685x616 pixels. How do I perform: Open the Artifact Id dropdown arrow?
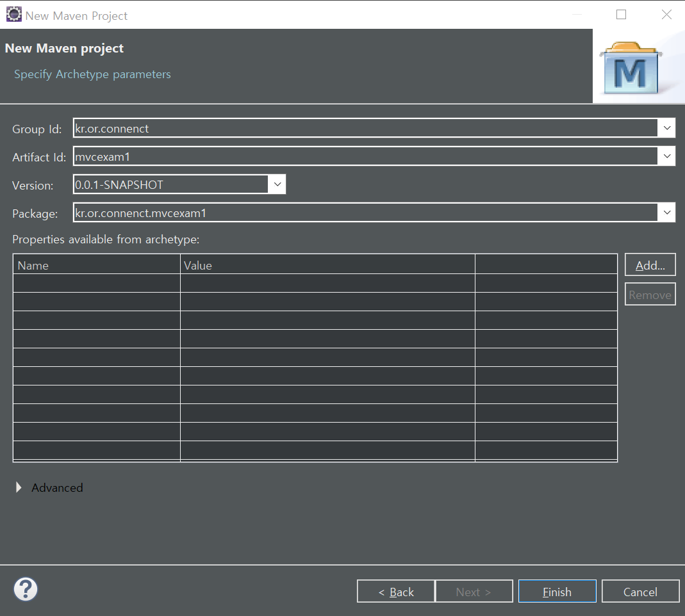click(x=666, y=156)
